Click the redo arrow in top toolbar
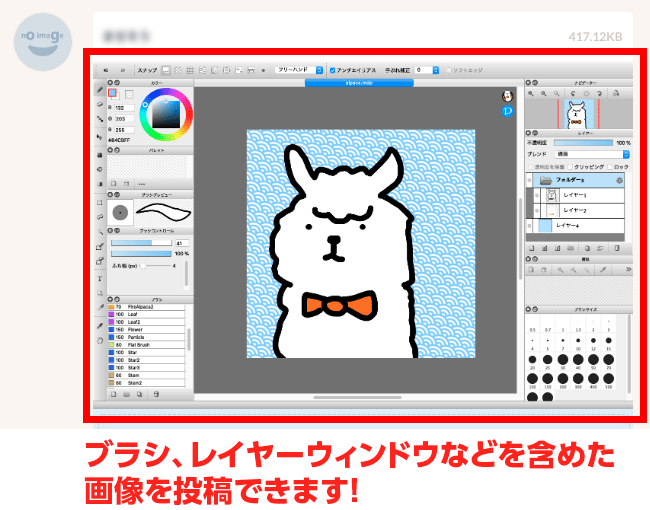This screenshot has width=650, height=510. pyautogui.click(x=123, y=70)
